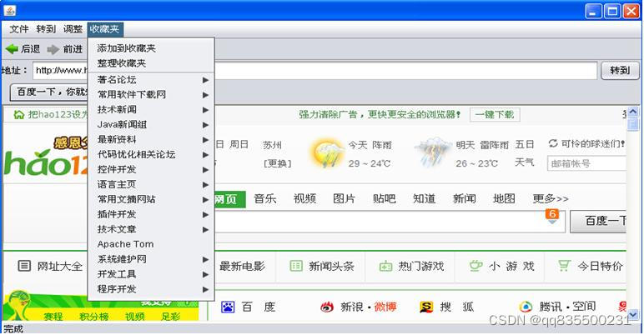The width and height of the screenshot is (644, 335).
Task: Click the Baidu paw icon
Action: click(228, 307)
